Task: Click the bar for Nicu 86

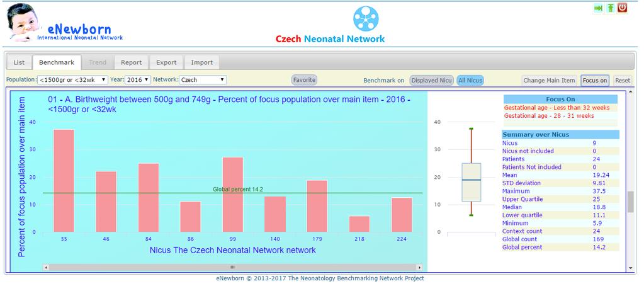Action: coord(191,217)
